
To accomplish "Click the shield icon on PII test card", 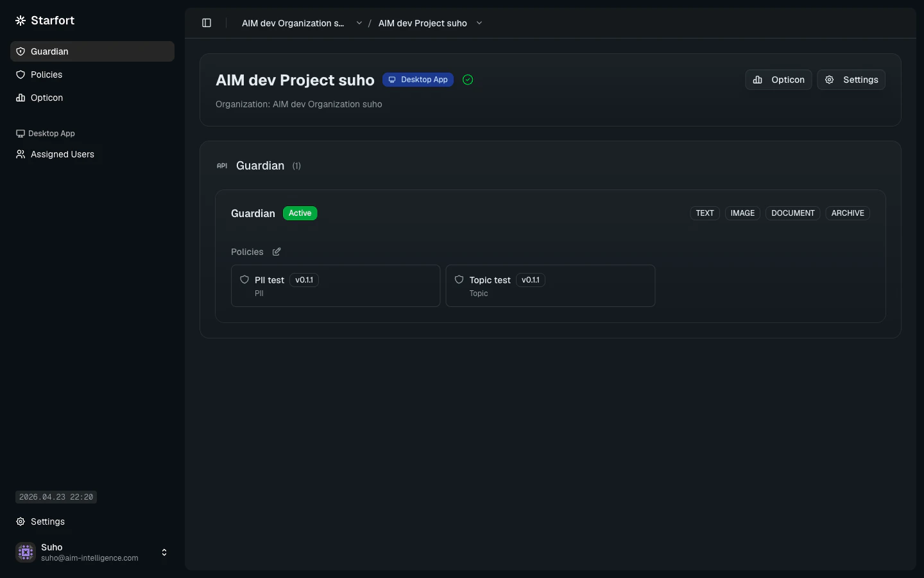I will pyautogui.click(x=244, y=280).
